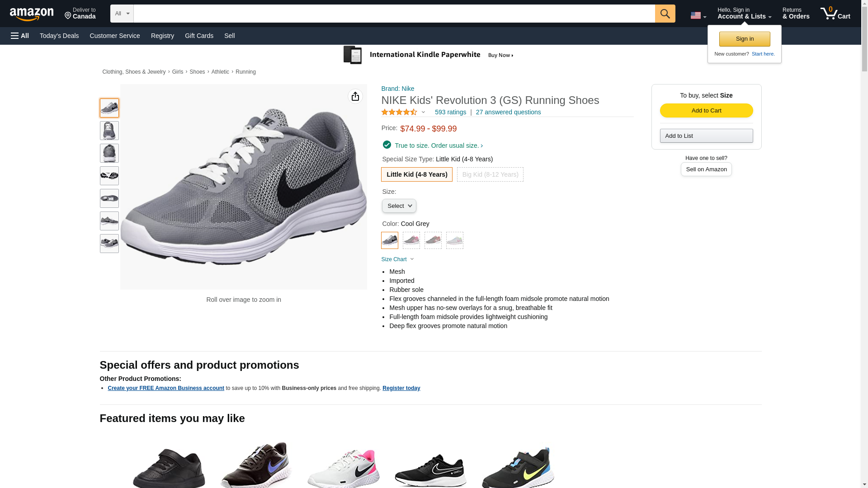
Task: Open the shopping cart
Action: [835, 14]
